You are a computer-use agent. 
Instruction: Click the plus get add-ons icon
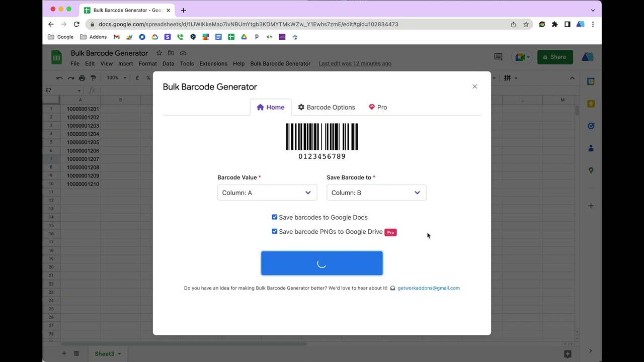click(x=591, y=206)
